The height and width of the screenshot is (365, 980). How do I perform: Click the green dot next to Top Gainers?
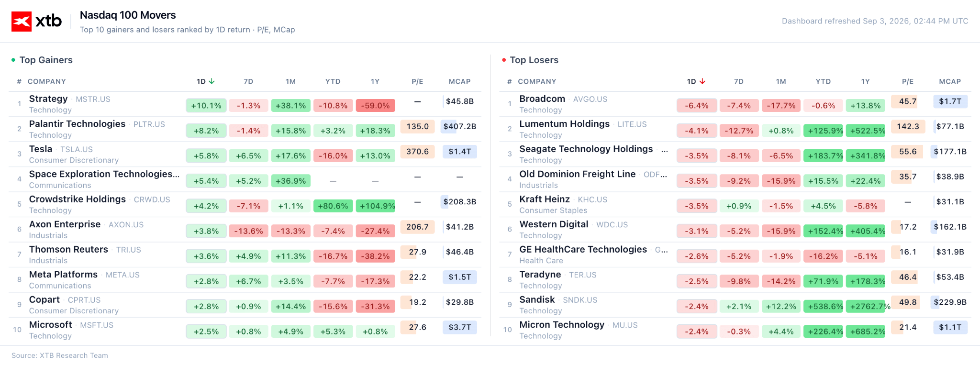click(13, 60)
